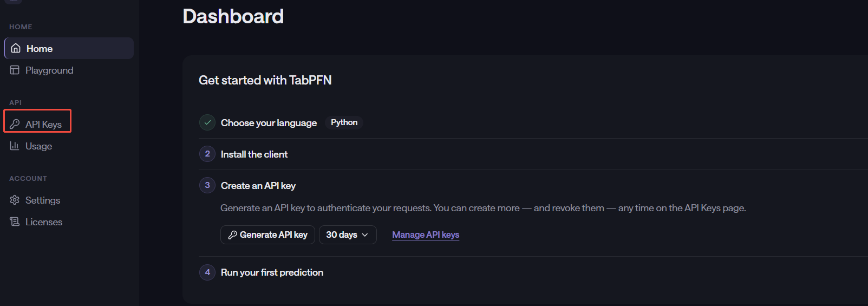The image size is (868, 306).
Task: Click the step 4 number circle
Action: tap(207, 272)
